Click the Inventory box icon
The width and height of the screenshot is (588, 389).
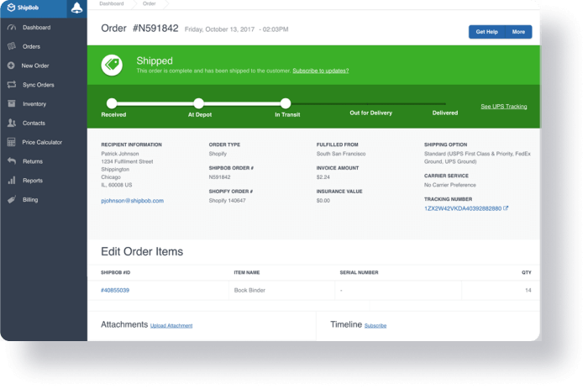click(x=12, y=103)
